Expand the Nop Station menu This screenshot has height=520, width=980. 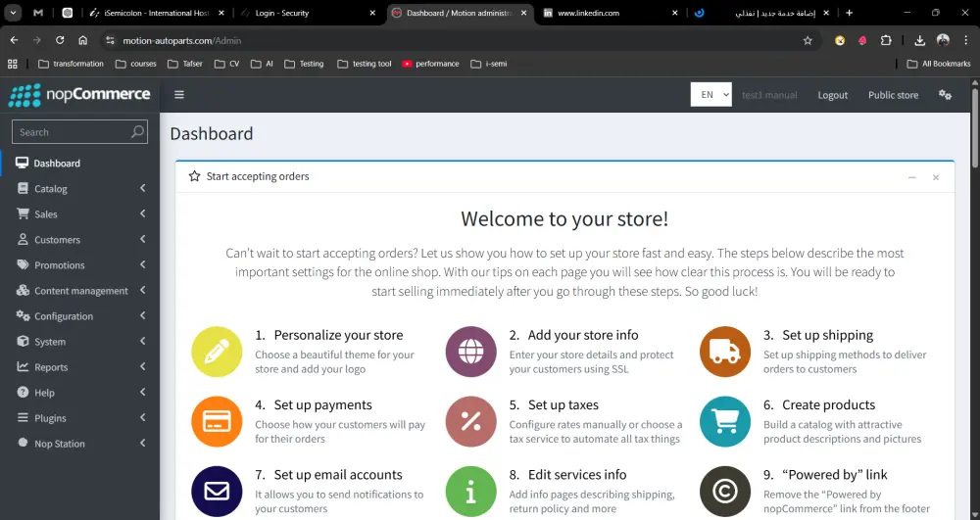coord(80,444)
